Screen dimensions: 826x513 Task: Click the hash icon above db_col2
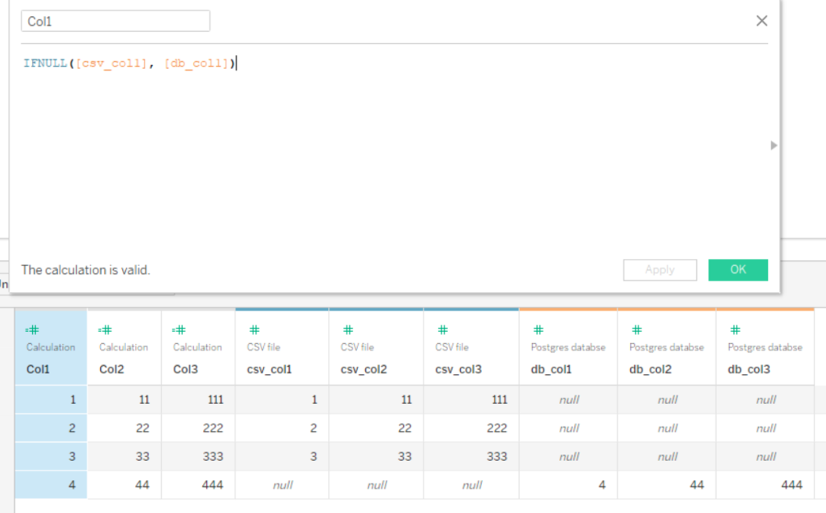637,330
